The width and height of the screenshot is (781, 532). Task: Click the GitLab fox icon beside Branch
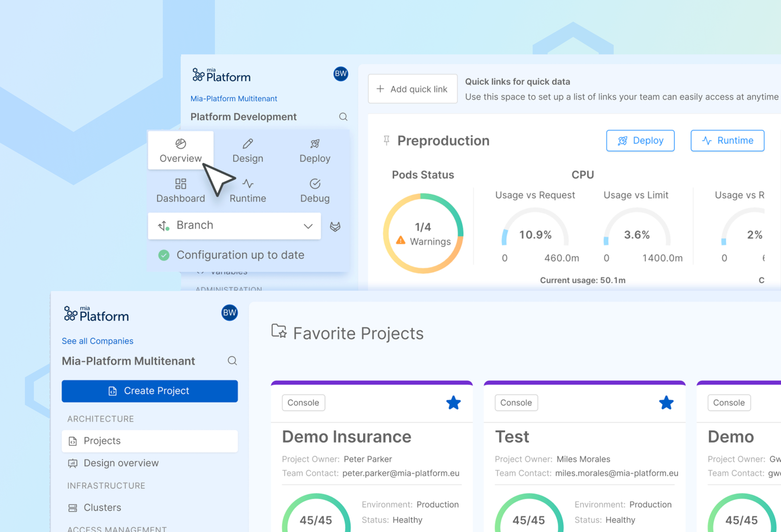[x=335, y=226]
